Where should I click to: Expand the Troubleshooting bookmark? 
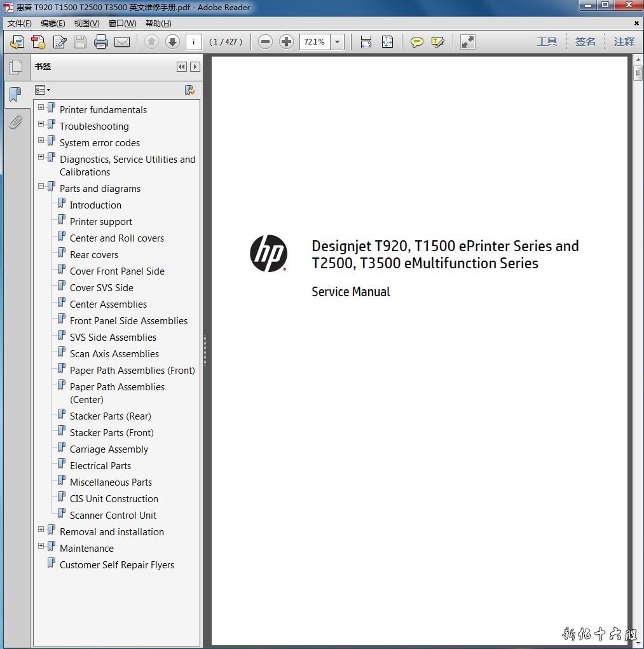pos(41,124)
